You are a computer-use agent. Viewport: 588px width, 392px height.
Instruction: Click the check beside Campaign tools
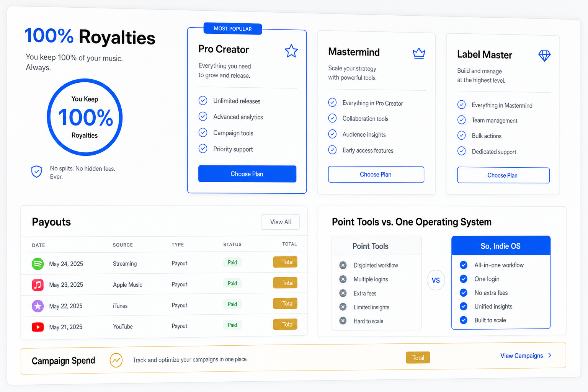click(x=203, y=132)
